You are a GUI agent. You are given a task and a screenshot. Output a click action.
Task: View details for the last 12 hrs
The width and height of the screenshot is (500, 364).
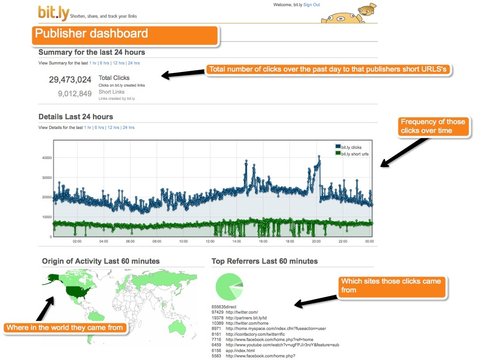[x=114, y=127]
